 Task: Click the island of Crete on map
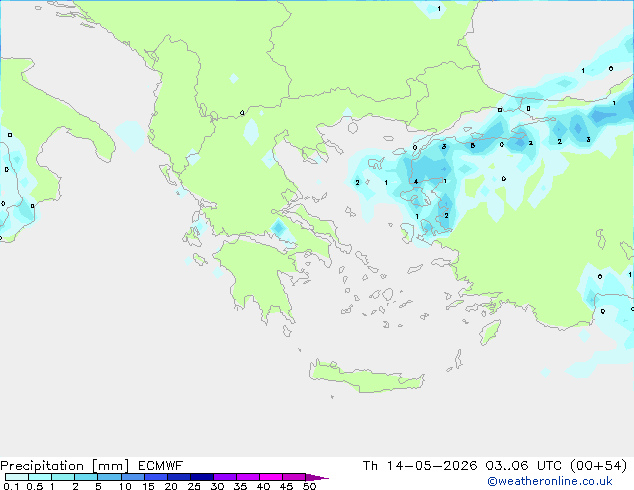coord(366,378)
